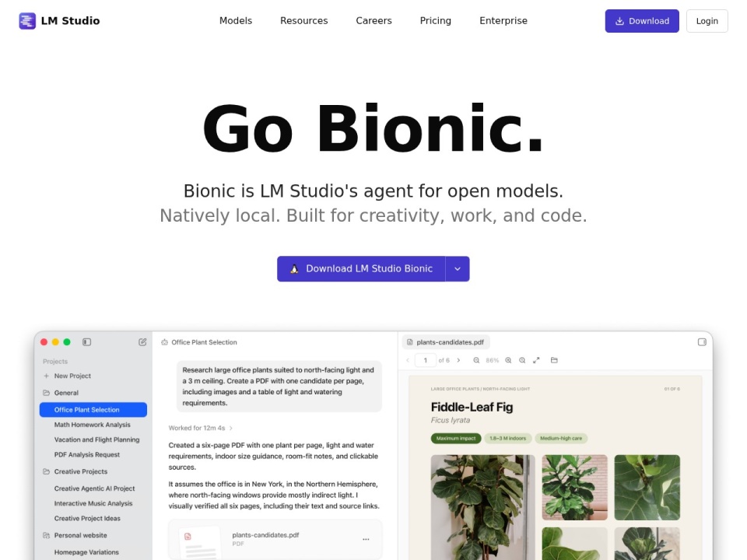The image size is (747, 560).
Task: Click the Medium-high care tag
Action: pyautogui.click(x=561, y=439)
